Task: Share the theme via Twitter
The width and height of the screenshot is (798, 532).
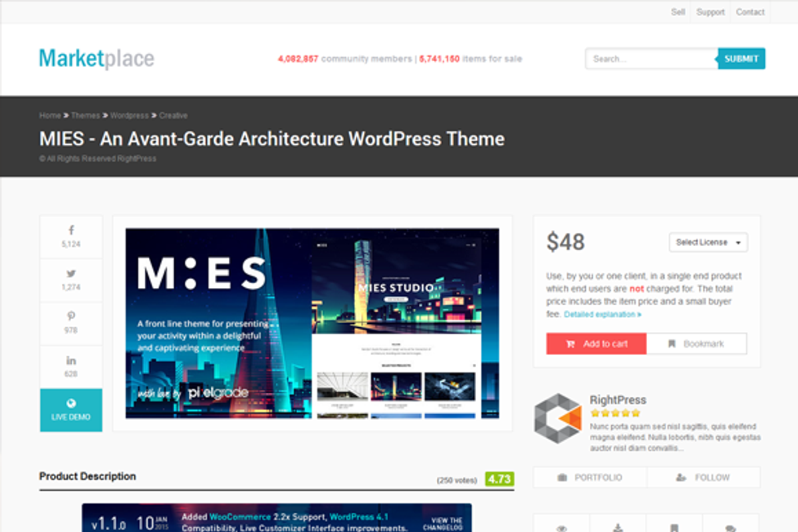Action: click(x=70, y=279)
